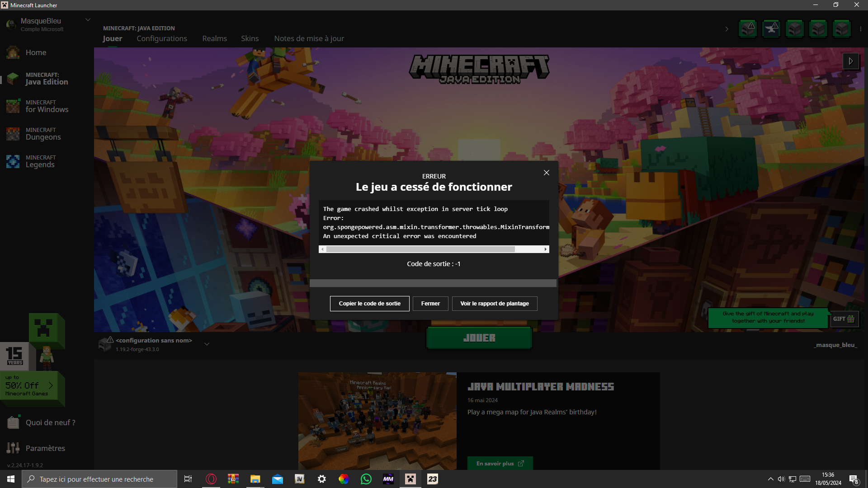The height and width of the screenshot is (488, 868).
Task: Click the Minecraft Launcher creeper taskbar icon
Action: pyautogui.click(x=410, y=479)
